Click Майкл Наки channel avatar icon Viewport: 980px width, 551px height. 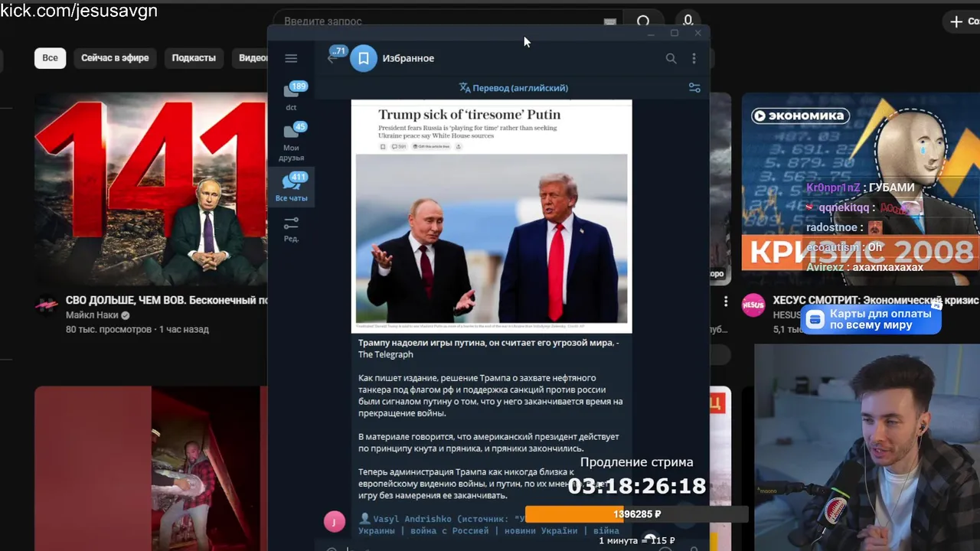pyautogui.click(x=47, y=305)
